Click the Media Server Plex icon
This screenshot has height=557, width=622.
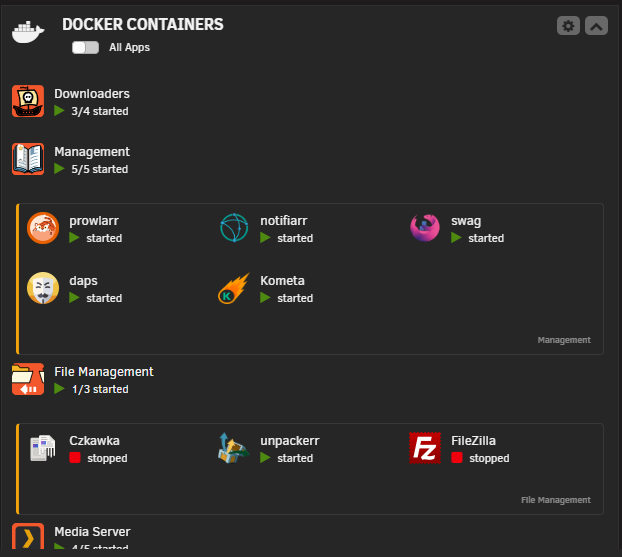pyautogui.click(x=28, y=536)
